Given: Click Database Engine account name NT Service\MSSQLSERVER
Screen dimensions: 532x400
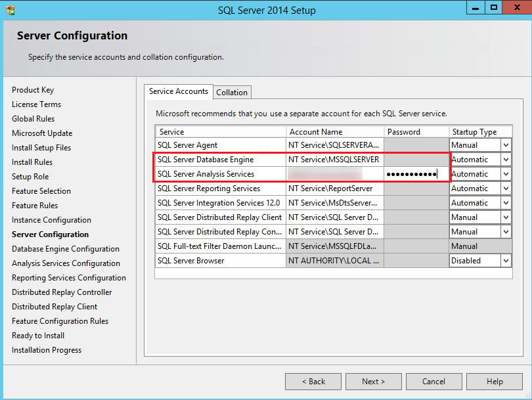Looking at the screenshot, I should [x=335, y=160].
